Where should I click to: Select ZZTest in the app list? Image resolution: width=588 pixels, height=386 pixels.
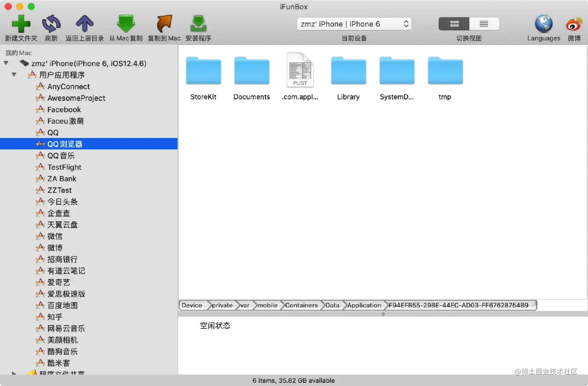[60, 190]
